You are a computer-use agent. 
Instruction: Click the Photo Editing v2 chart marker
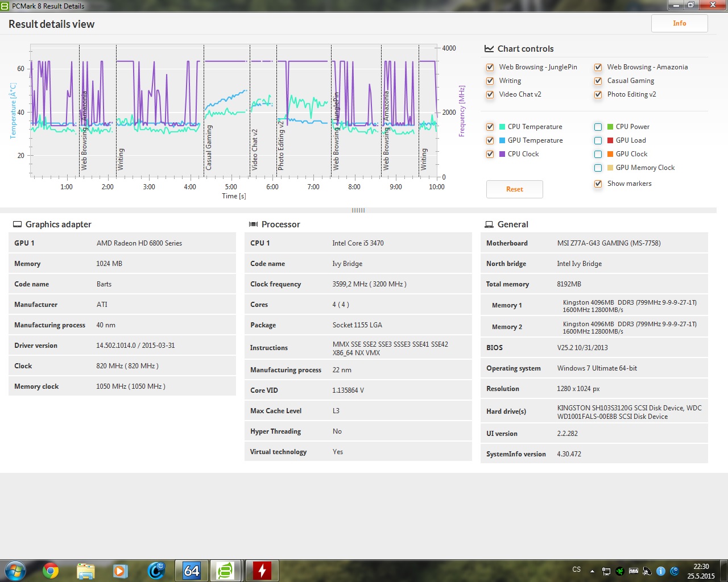(280, 145)
